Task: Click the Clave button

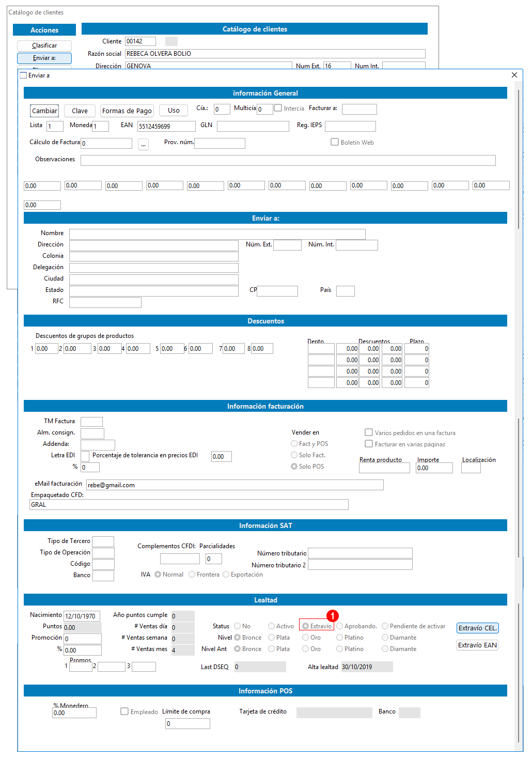Action: [x=80, y=111]
